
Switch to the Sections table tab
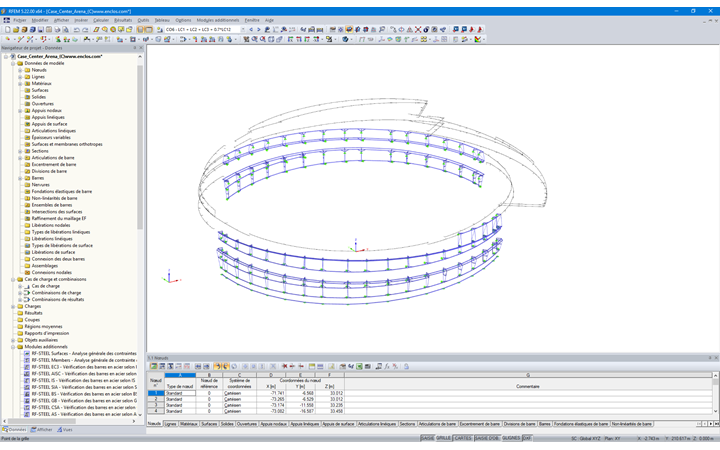(407, 424)
